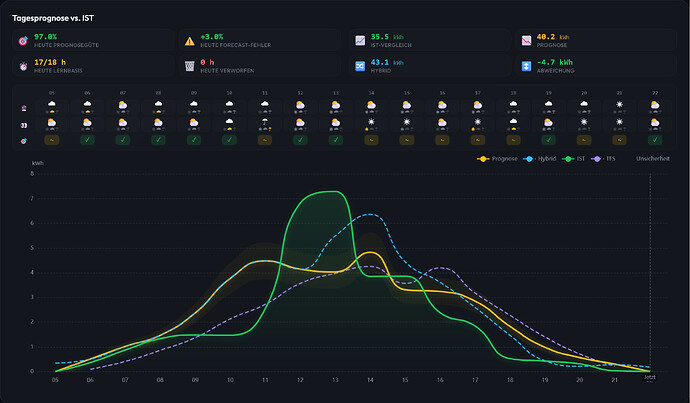Viewport: 690px width, 403px height.
Task: Click the yellow tilde badge for hour 14
Action: coord(371,140)
